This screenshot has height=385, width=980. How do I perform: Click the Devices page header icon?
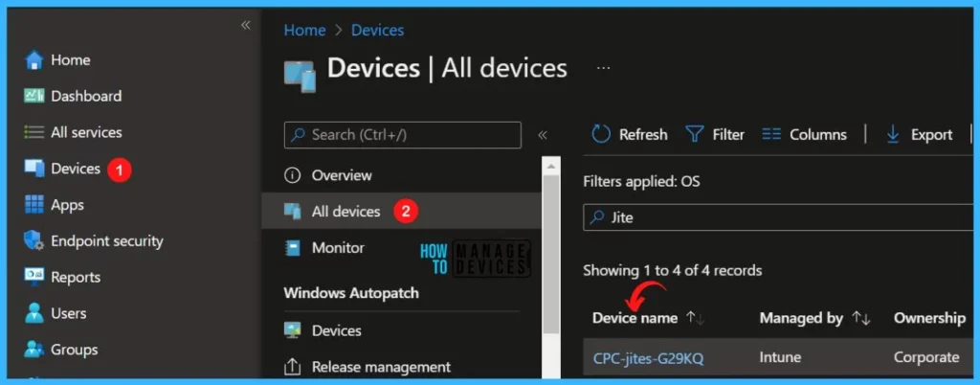coord(300,77)
